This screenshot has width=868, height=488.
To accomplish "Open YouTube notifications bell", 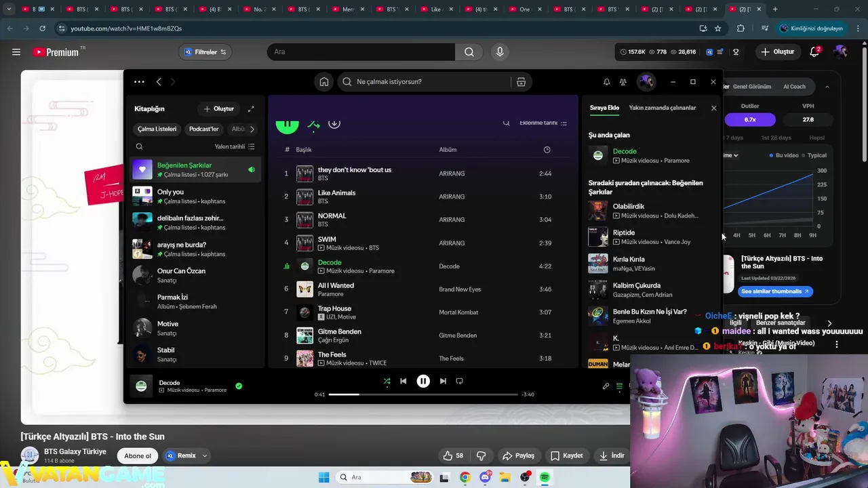I will tap(815, 52).
